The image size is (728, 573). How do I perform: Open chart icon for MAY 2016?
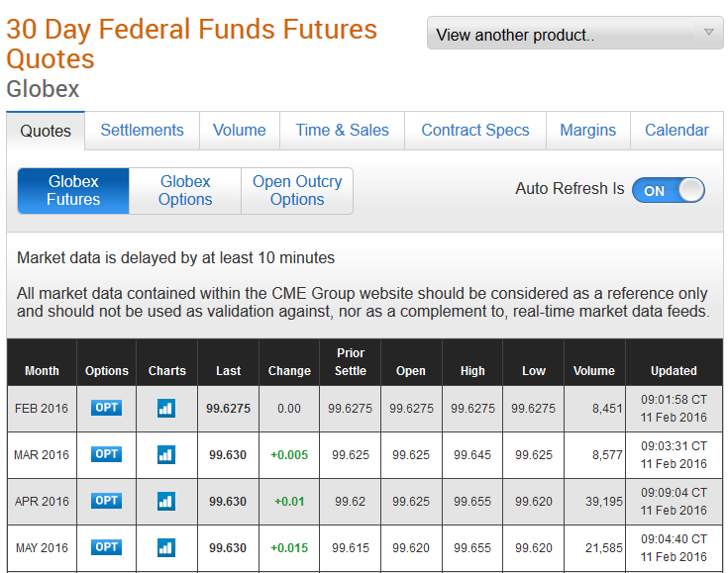point(166,547)
